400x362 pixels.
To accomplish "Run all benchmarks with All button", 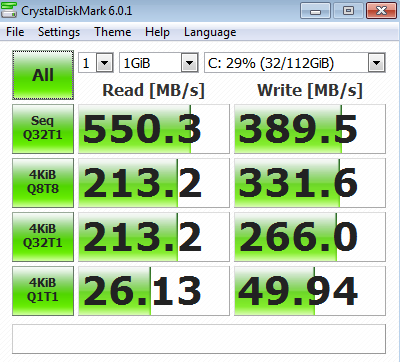I will point(43,75).
